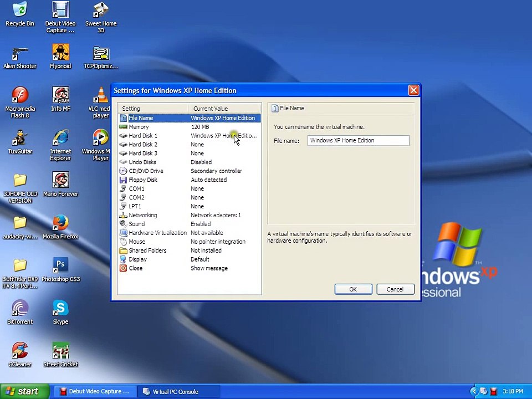Click the 'Secondary controller' value
This screenshot has height=399, width=532.
pyautogui.click(x=217, y=171)
